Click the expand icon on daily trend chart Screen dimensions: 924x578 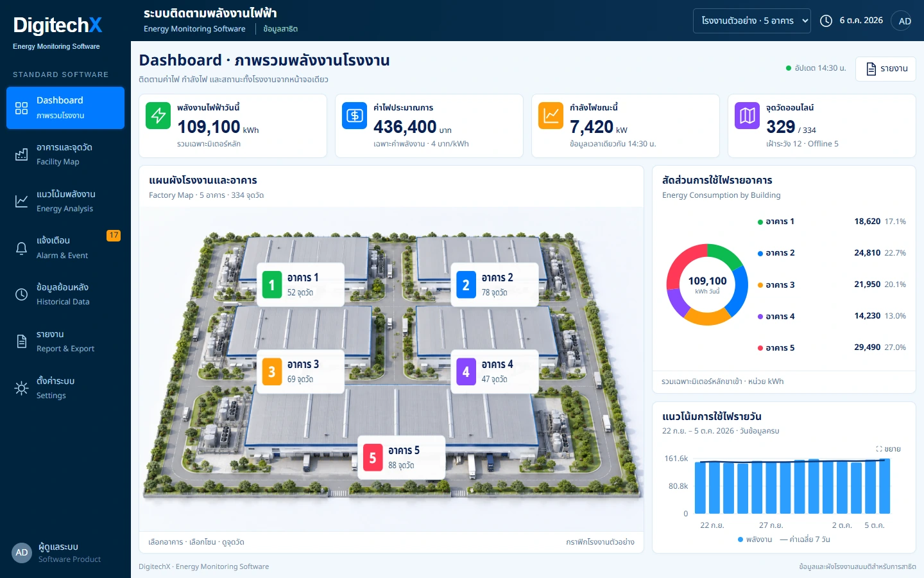(878, 449)
